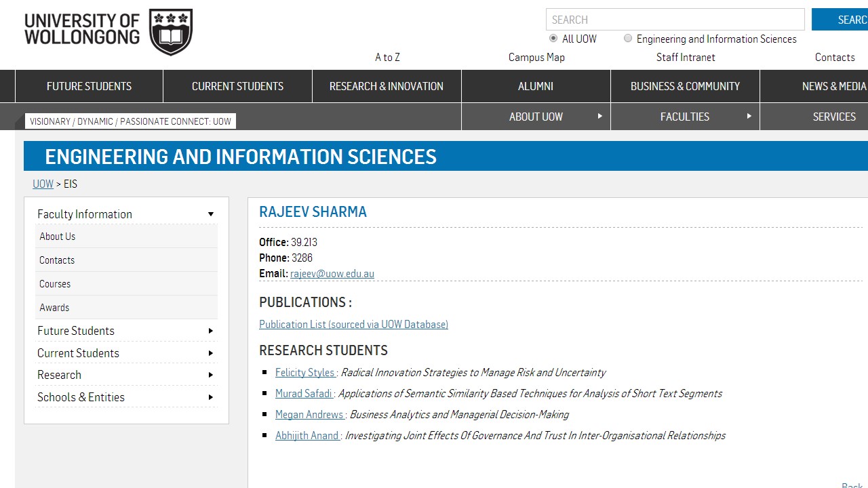Open the Alumni menu item
Screen dimensions: 868x488
tap(536, 86)
